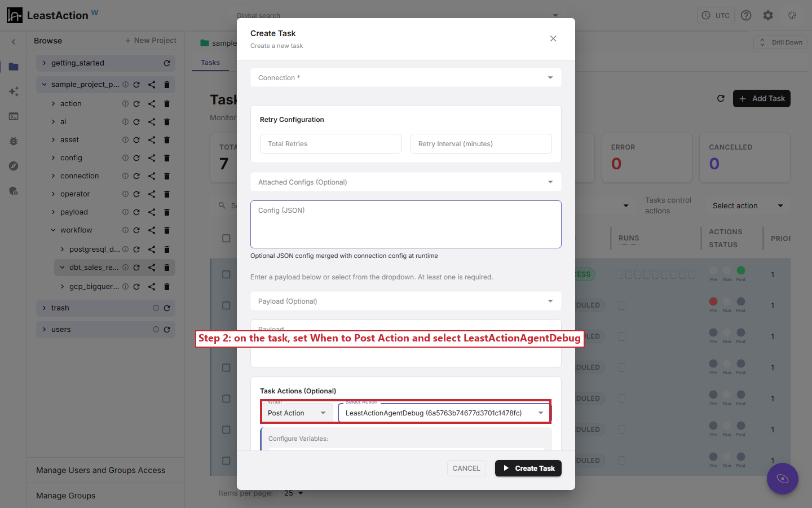The height and width of the screenshot is (508, 812).
Task: Open the help question-mark icon
Action: pos(746,16)
